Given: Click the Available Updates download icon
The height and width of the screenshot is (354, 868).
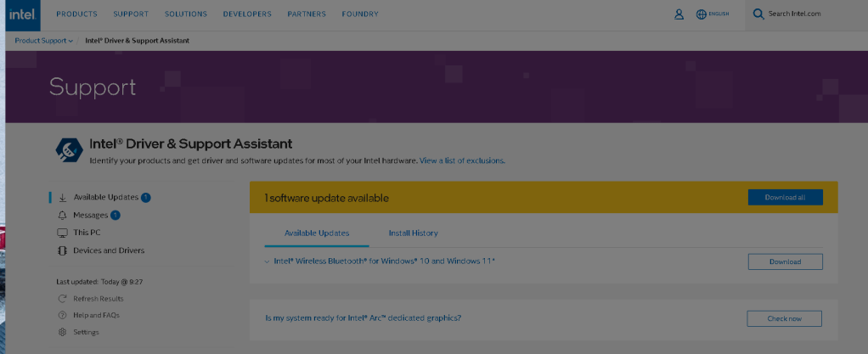Looking at the screenshot, I should (63, 198).
